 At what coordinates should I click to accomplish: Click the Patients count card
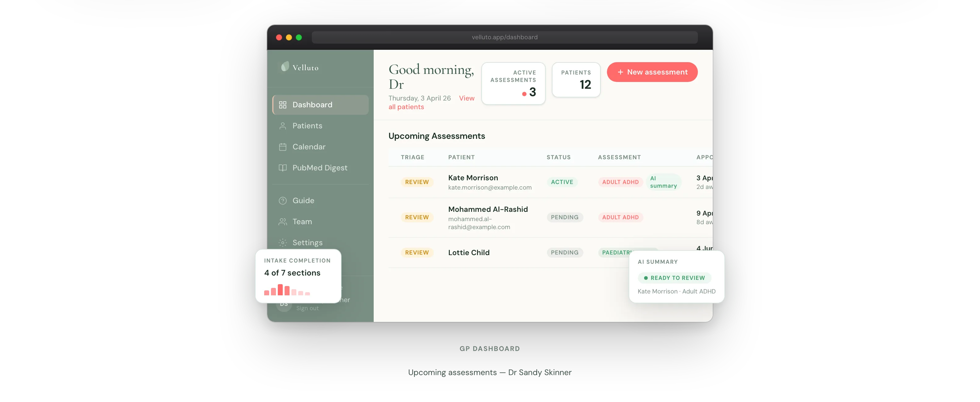(x=576, y=80)
